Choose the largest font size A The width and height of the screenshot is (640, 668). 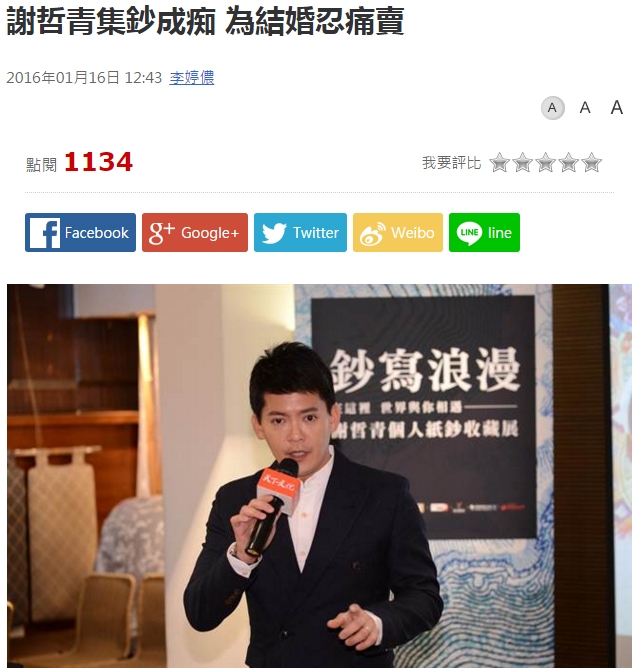(617, 107)
